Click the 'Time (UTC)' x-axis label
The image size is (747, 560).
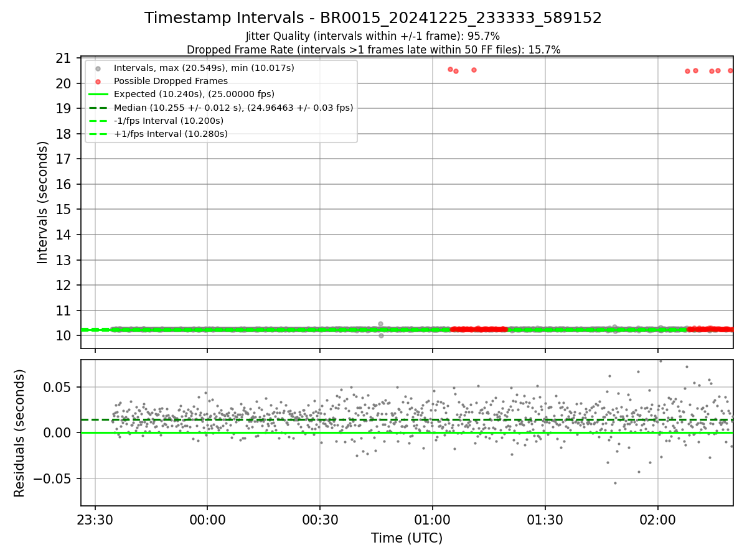(406, 538)
